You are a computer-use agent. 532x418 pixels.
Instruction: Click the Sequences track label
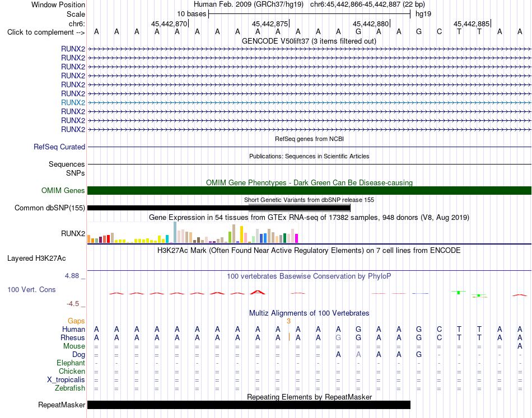pyautogui.click(x=67, y=164)
